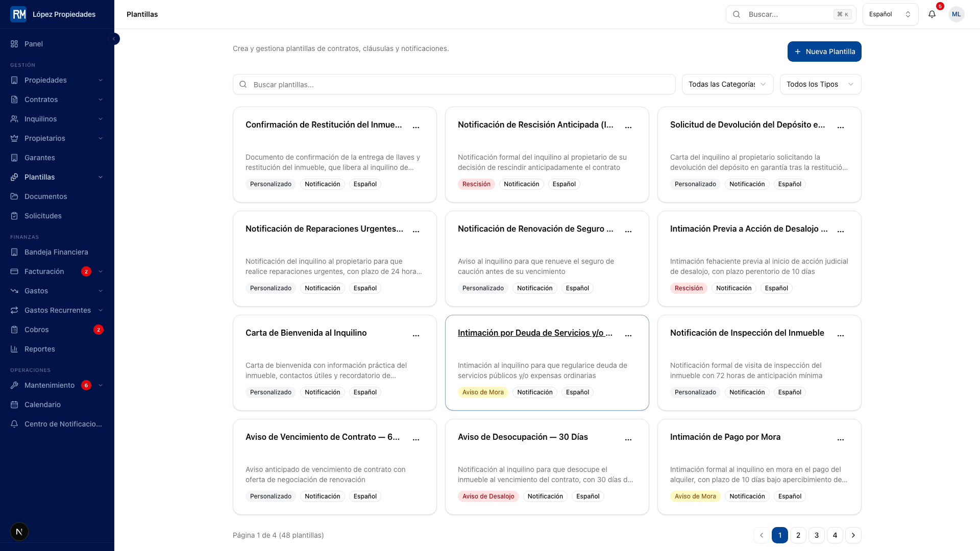The width and height of the screenshot is (980, 551).
Task: Open Solicitudes from the sidebar
Action: (x=57, y=216)
